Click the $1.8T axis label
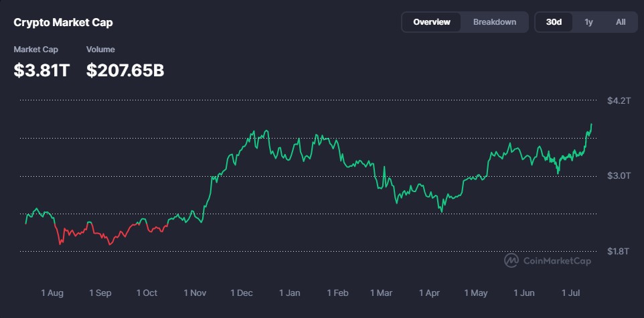This screenshot has width=644, height=318. (x=619, y=252)
